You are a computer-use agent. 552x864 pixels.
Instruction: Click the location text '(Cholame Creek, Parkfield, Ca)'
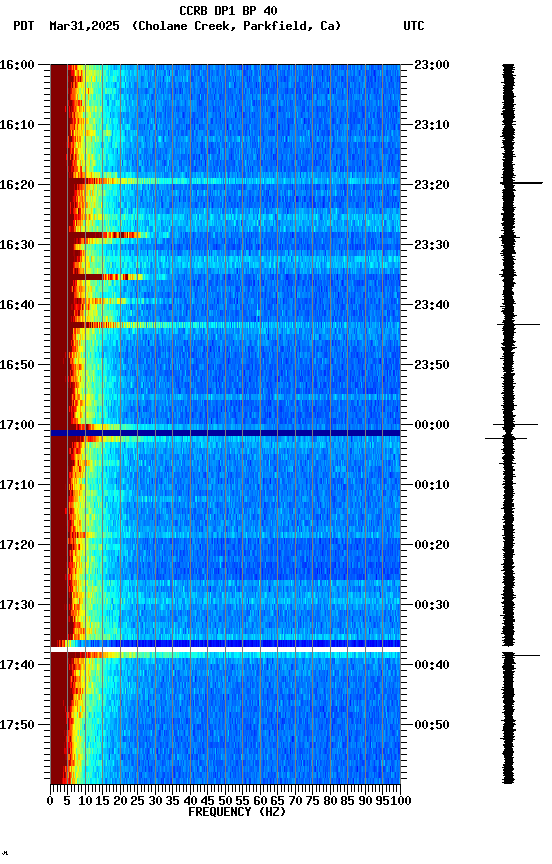coord(236,26)
